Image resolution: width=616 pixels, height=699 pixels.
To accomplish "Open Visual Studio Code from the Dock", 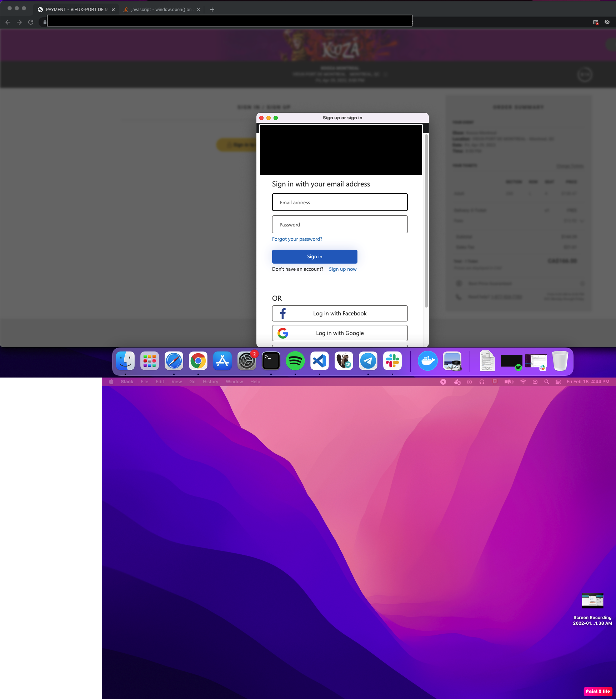I will click(x=320, y=361).
